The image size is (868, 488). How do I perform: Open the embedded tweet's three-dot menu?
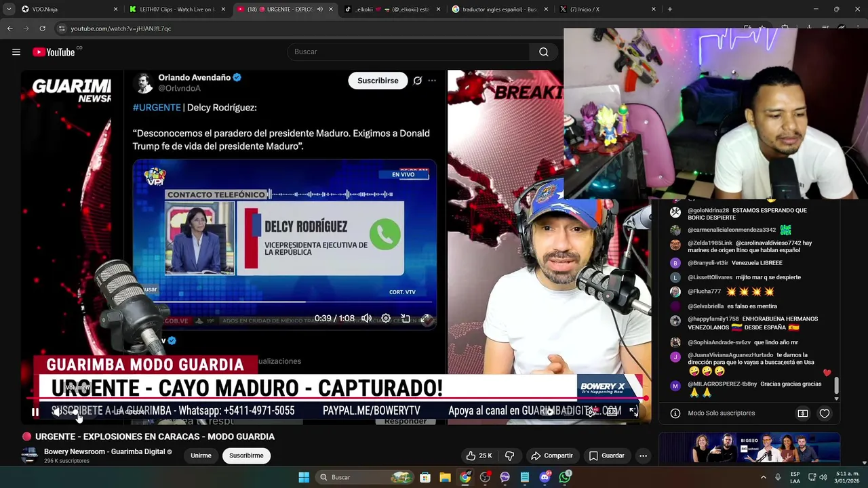coord(432,81)
